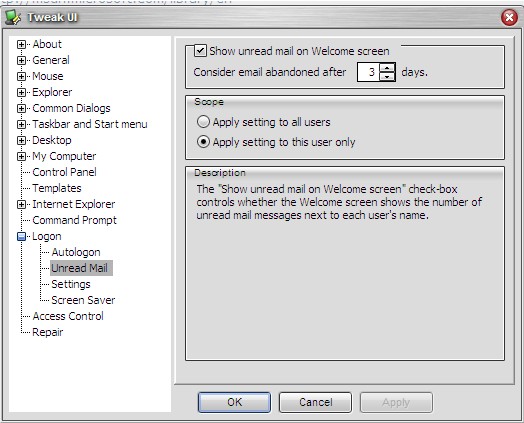Viewport: 524px width, 423px height.
Task: Collapse the Logon tree node
Action: [21, 236]
